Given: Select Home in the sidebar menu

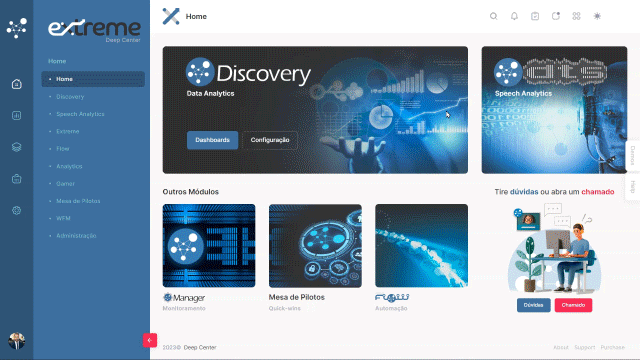Looking at the screenshot, I should pyautogui.click(x=93, y=79).
